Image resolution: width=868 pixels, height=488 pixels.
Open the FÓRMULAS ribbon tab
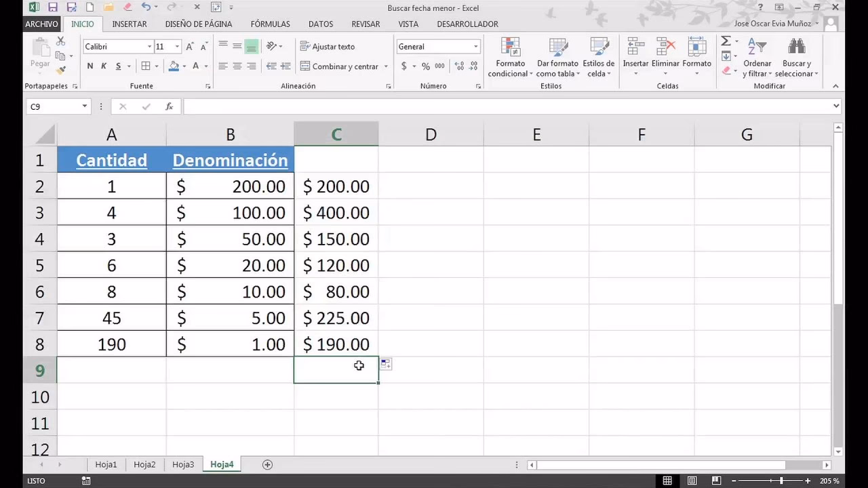(270, 24)
